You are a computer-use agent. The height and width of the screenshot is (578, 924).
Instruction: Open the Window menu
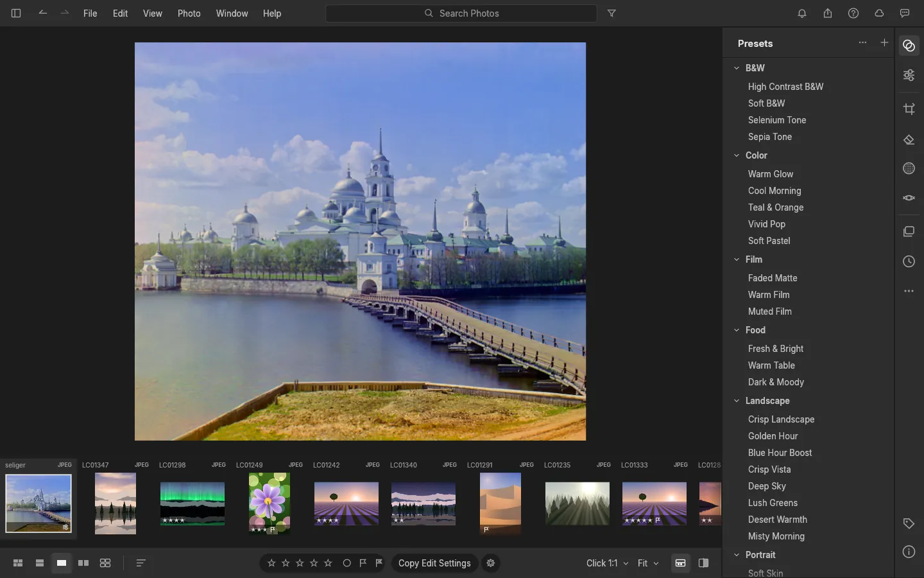[232, 13]
